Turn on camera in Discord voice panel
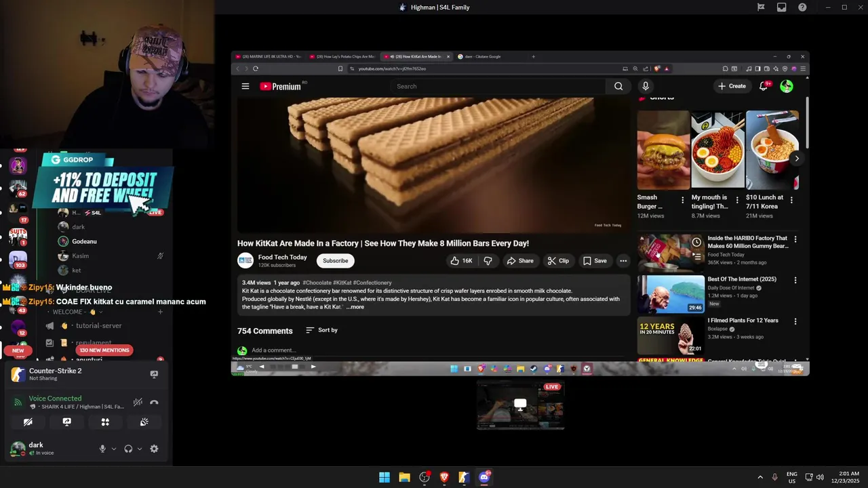 pyautogui.click(x=28, y=422)
